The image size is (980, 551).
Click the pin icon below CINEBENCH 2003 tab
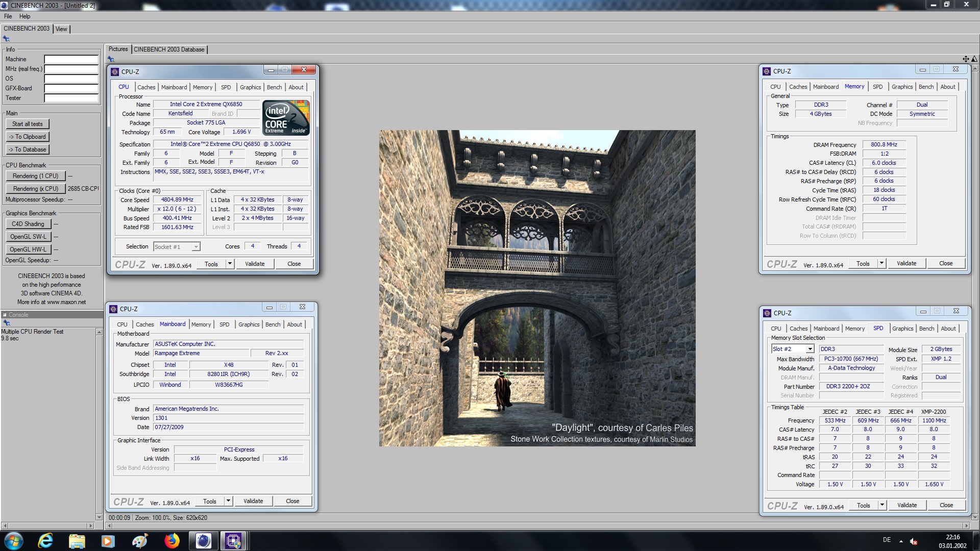tap(6, 39)
